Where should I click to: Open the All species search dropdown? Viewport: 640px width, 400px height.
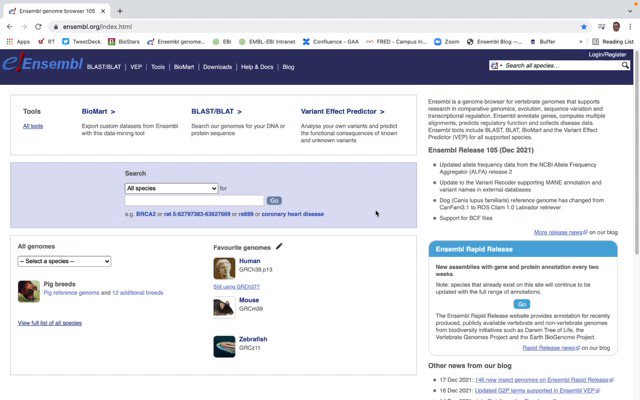[x=171, y=188]
